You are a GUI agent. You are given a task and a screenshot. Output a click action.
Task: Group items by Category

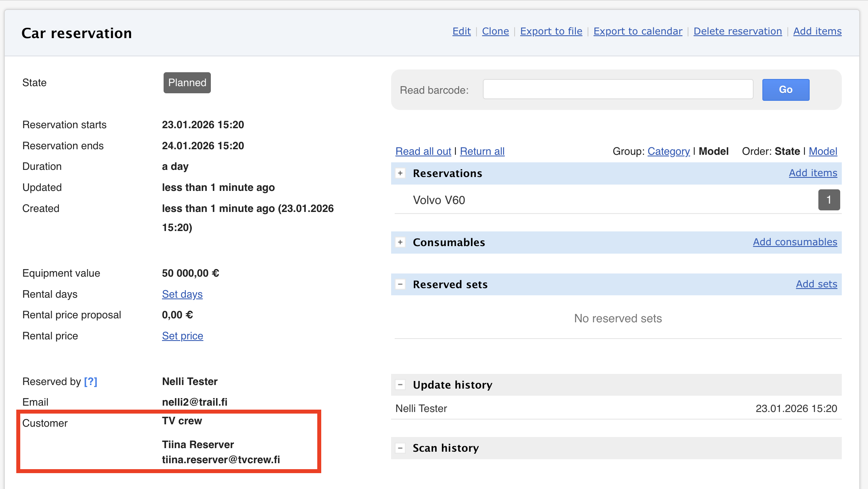668,151
